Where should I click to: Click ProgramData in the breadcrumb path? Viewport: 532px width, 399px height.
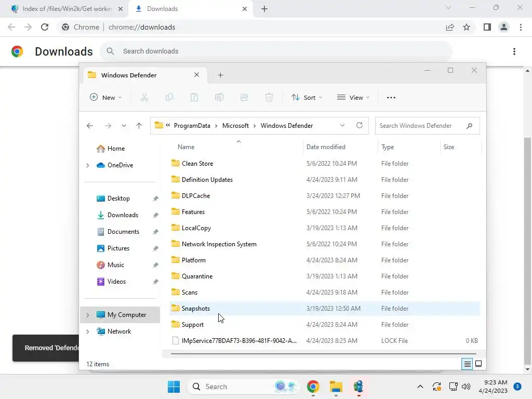point(192,126)
